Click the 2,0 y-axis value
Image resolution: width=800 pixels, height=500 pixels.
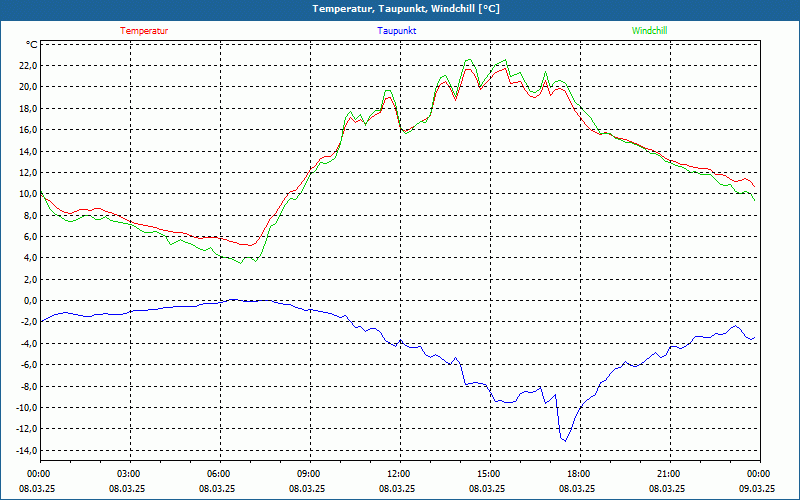point(30,279)
